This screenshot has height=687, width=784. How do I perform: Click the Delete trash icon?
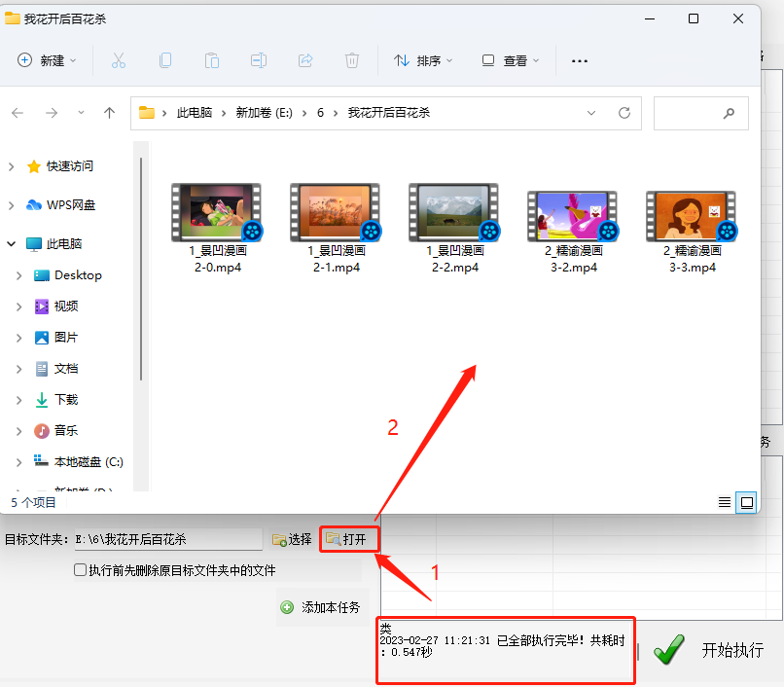click(x=352, y=60)
